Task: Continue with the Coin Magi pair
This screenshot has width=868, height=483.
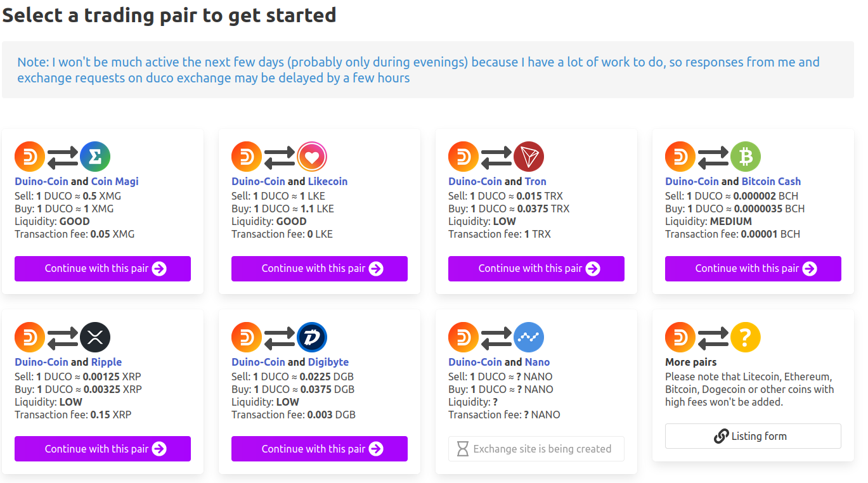Action: pyautogui.click(x=103, y=269)
